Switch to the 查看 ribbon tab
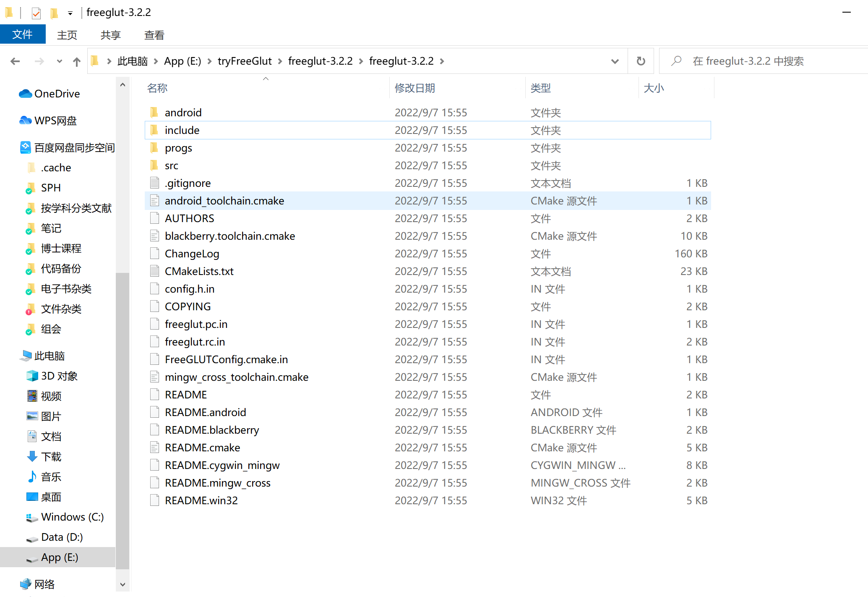 pos(154,35)
